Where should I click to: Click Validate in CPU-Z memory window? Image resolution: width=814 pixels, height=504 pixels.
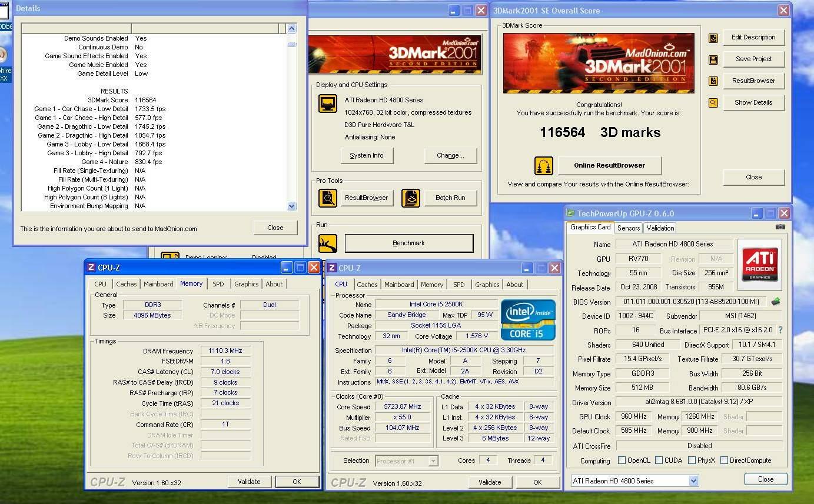249,482
